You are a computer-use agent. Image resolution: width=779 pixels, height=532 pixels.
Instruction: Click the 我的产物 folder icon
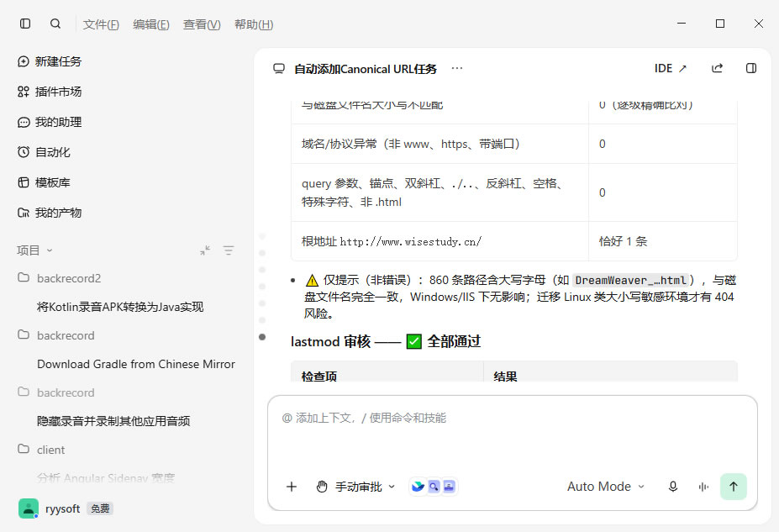(x=24, y=213)
